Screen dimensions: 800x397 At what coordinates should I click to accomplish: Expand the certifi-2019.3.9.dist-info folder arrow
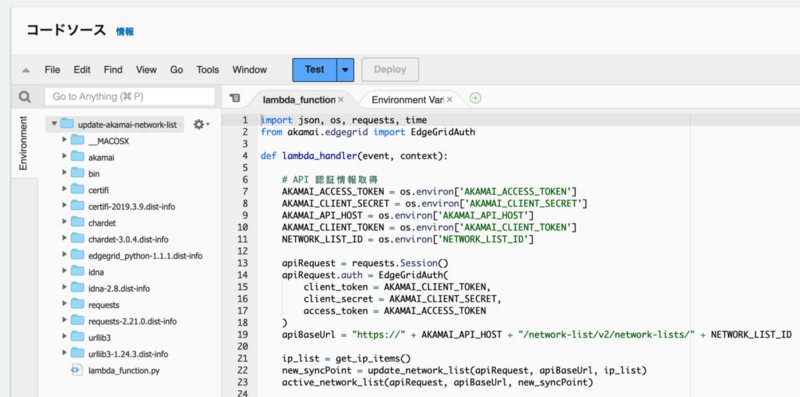pyautogui.click(x=64, y=205)
